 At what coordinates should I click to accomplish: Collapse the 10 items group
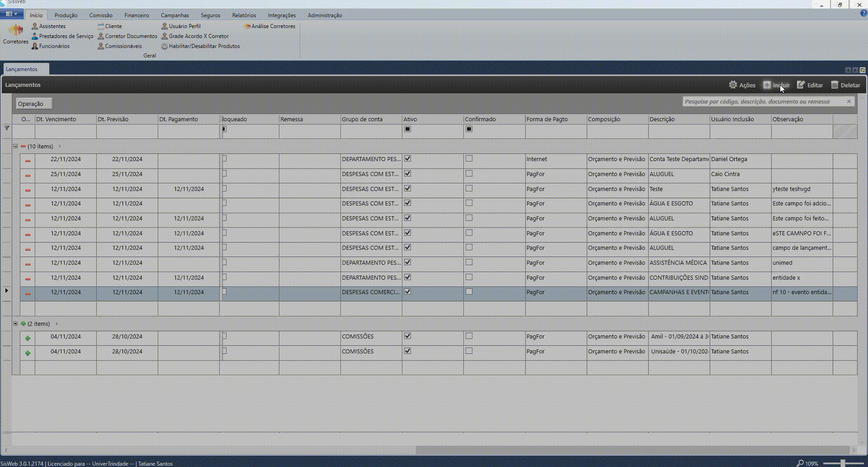(15, 146)
